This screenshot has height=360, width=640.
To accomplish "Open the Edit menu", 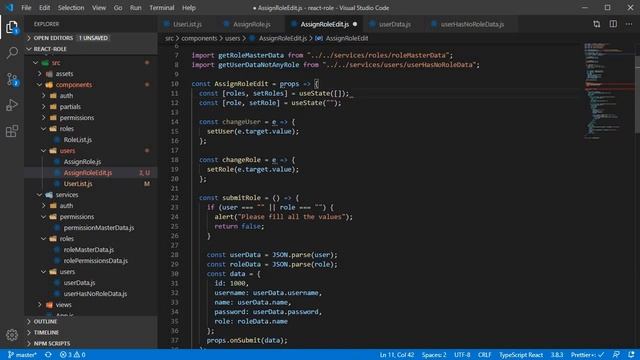I will click(x=44, y=8).
